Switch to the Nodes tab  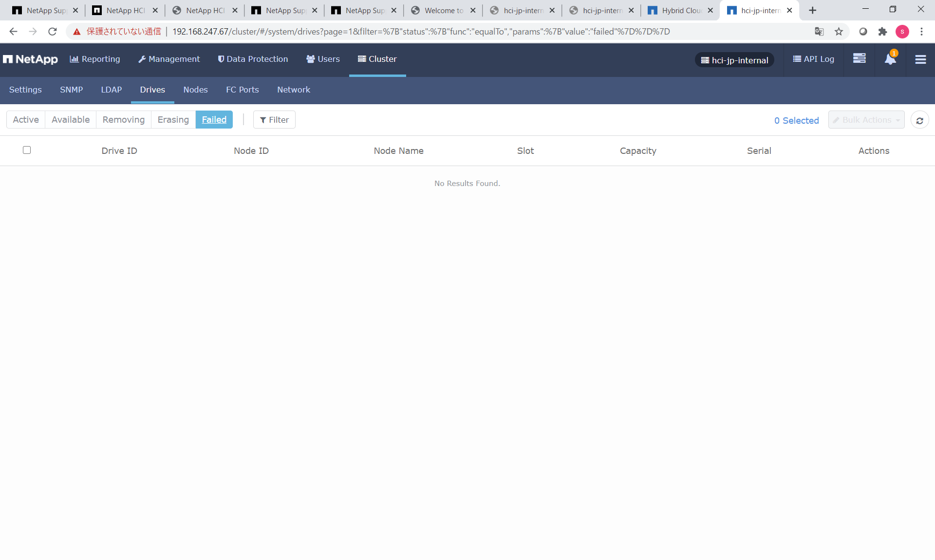tap(195, 90)
